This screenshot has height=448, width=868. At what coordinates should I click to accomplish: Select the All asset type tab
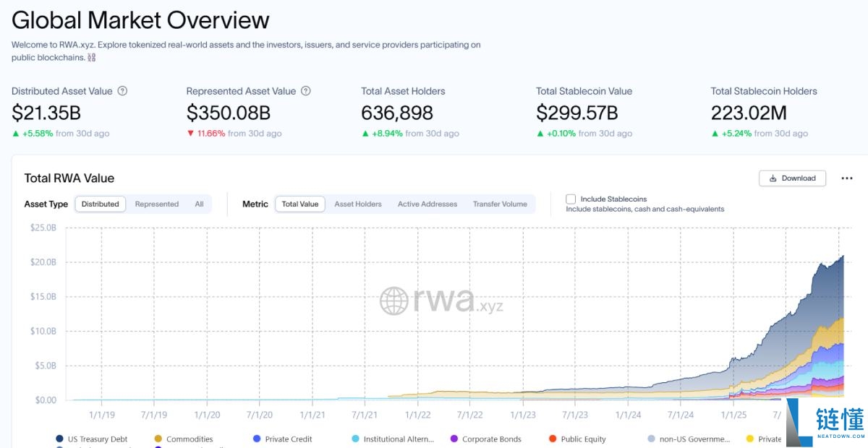(x=199, y=204)
